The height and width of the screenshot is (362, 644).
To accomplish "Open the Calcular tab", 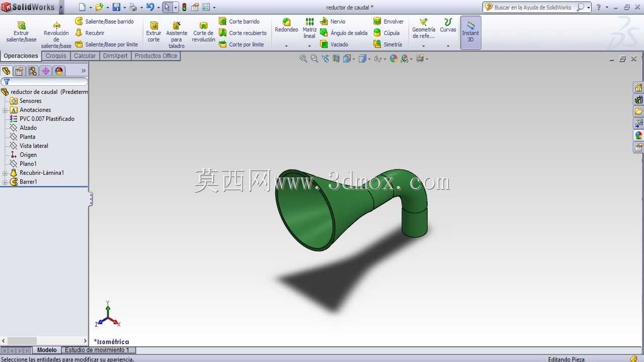I will [85, 56].
